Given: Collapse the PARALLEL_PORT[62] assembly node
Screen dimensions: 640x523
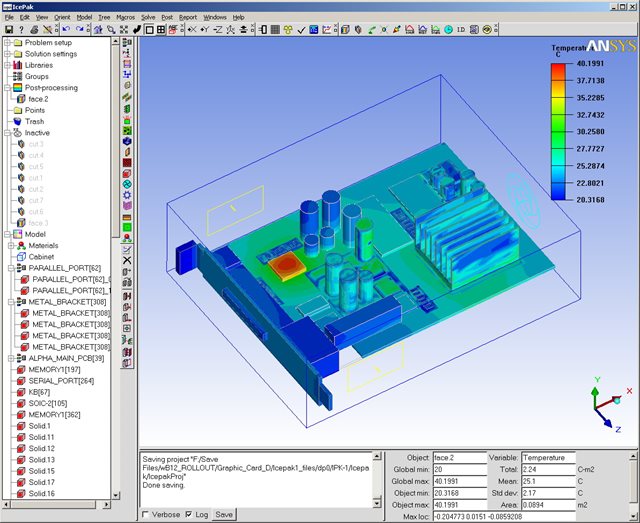Looking at the screenshot, I should (x=11, y=268).
